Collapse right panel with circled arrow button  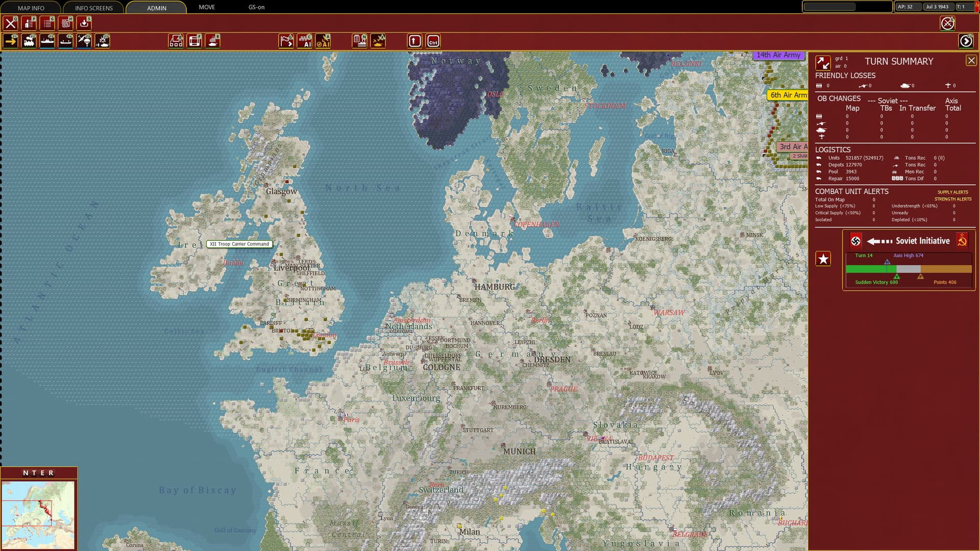(x=966, y=41)
